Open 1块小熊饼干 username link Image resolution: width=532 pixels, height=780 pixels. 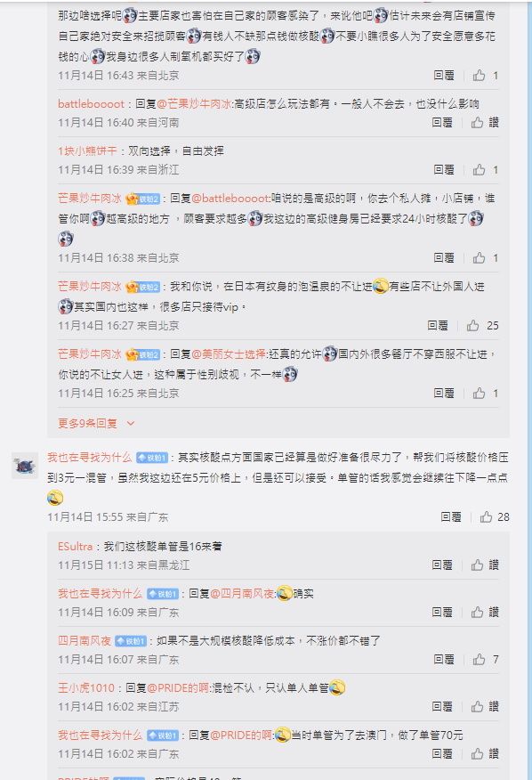coord(87,150)
